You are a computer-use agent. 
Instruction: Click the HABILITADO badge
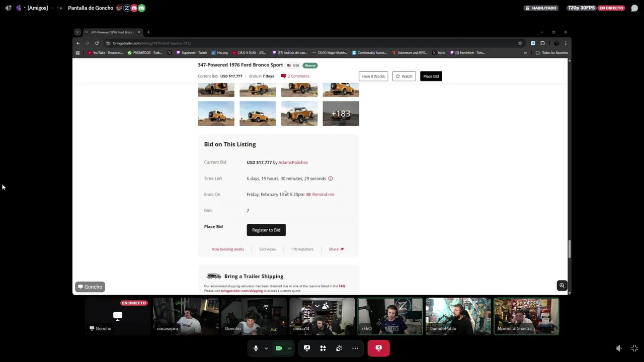(x=541, y=8)
